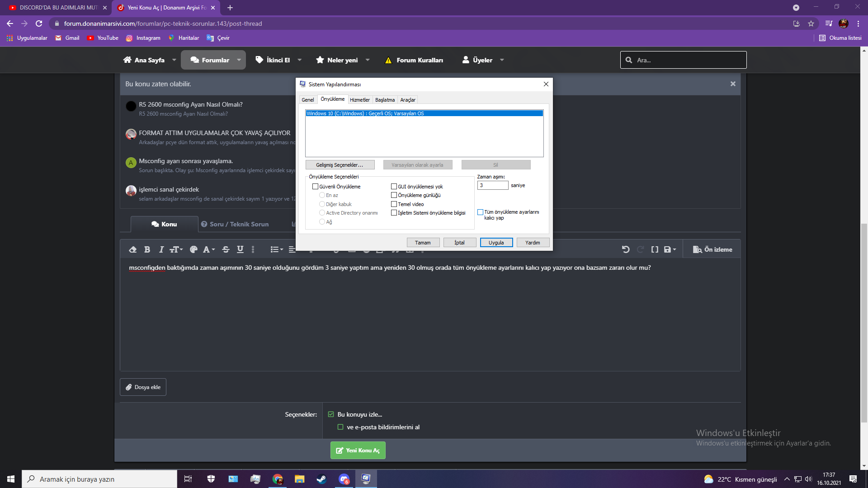Open Steam from the taskbar

click(x=321, y=479)
